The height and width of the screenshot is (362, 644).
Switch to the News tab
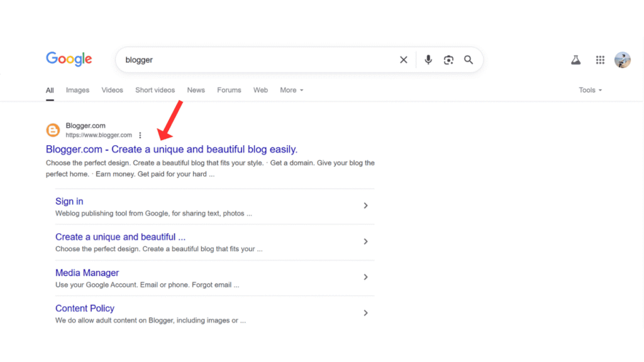196,90
